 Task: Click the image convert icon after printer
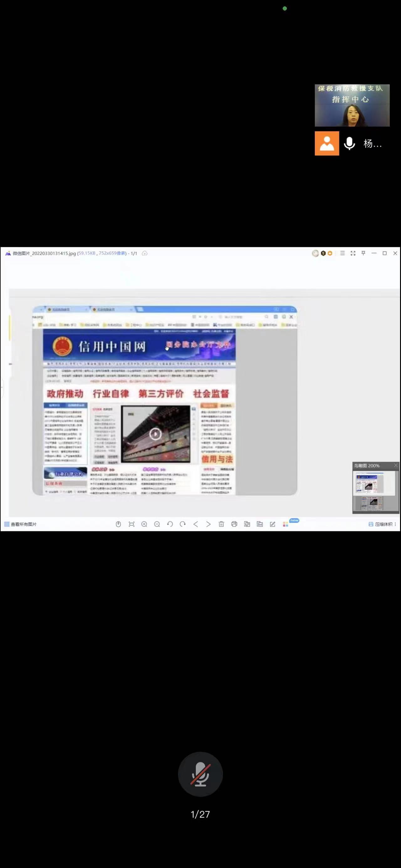pyautogui.click(x=247, y=524)
